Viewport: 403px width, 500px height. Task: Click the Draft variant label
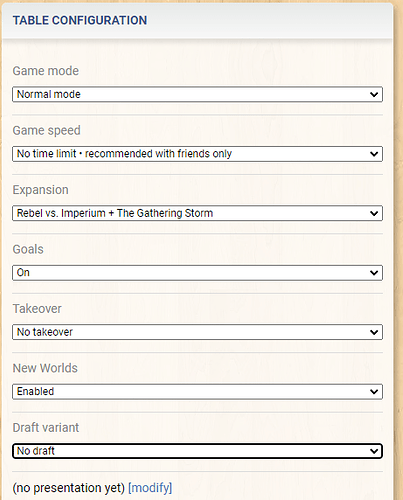click(x=46, y=427)
